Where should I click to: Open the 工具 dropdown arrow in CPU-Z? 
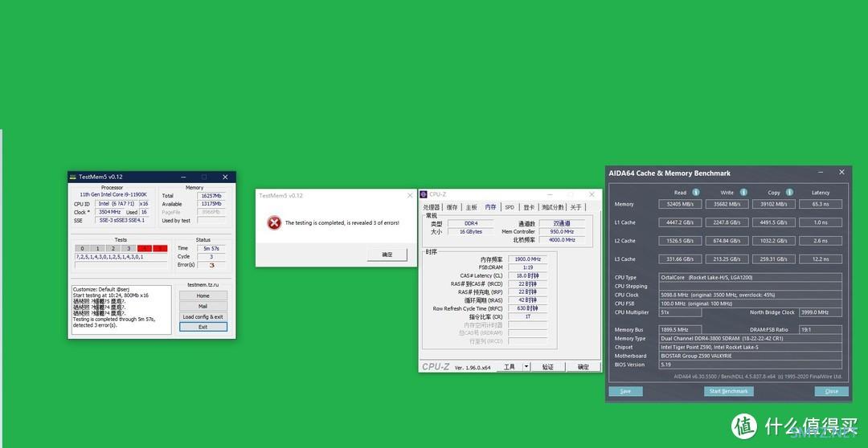click(526, 367)
